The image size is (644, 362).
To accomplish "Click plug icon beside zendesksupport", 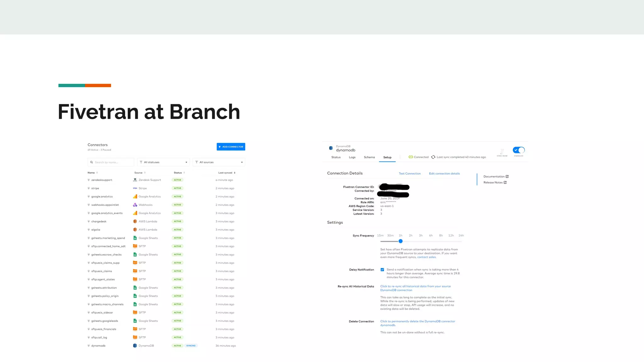I will [89, 180].
